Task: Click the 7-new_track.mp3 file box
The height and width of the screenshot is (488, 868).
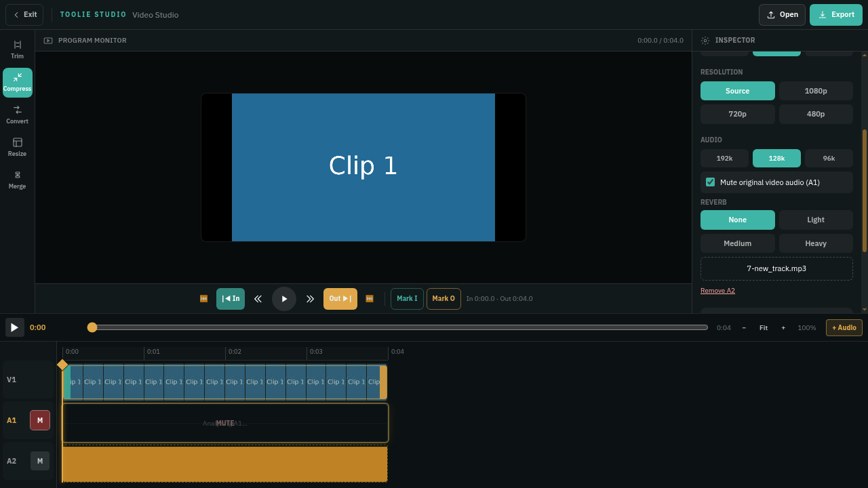Action: tap(776, 268)
